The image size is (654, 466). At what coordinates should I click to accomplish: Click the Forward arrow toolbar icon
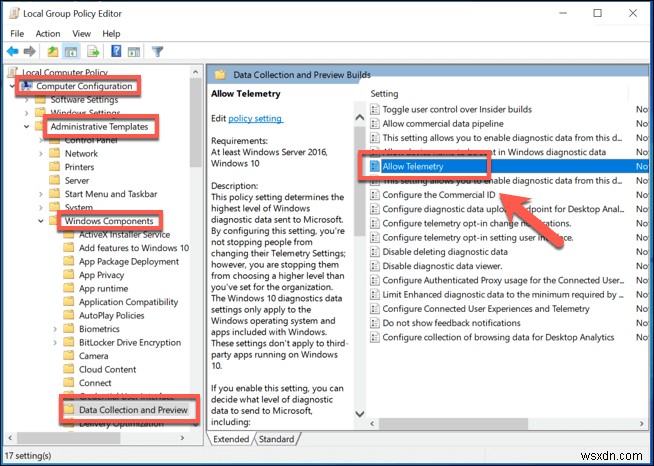click(x=30, y=52)
